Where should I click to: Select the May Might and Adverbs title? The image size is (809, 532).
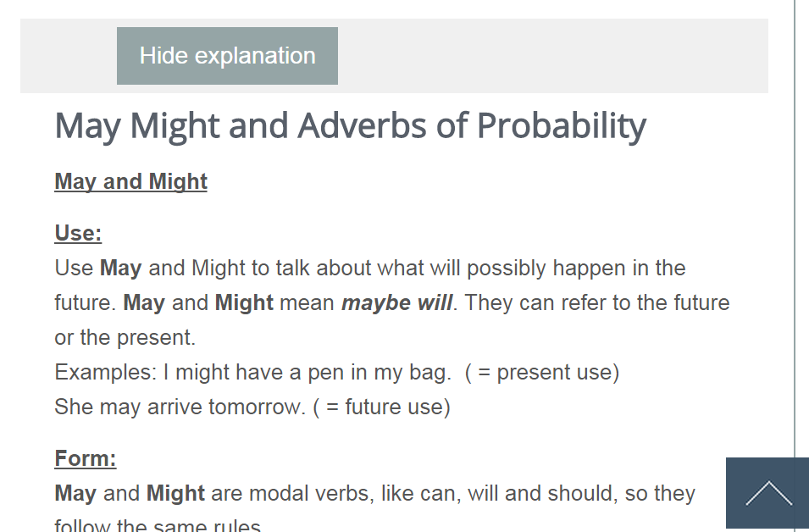click(349, 125)
